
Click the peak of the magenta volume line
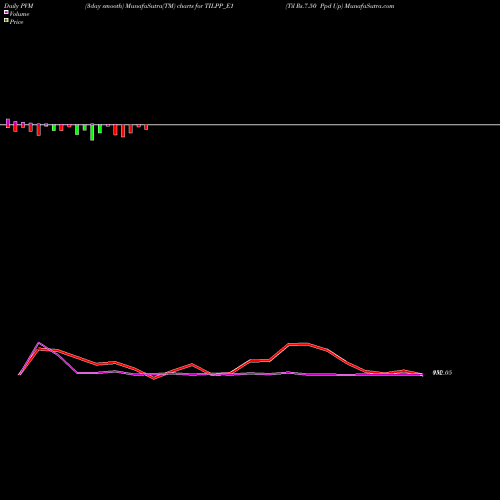click(x=39, y=343)
